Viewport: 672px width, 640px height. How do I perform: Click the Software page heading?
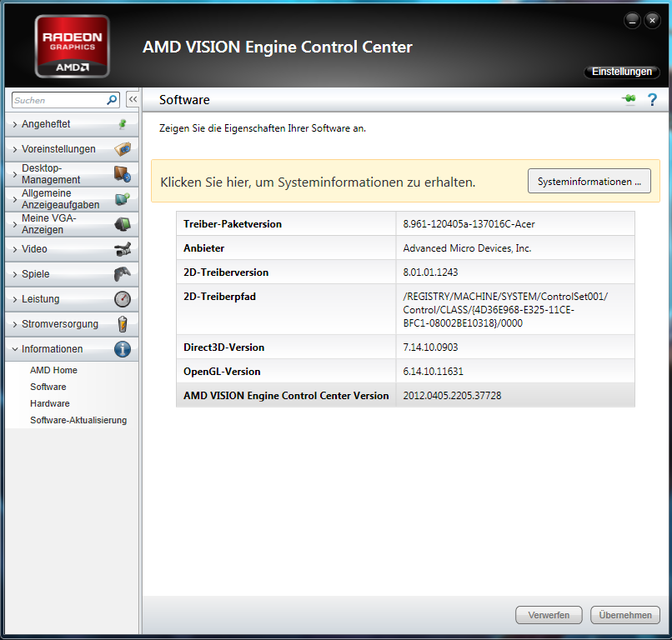[184, 100]
